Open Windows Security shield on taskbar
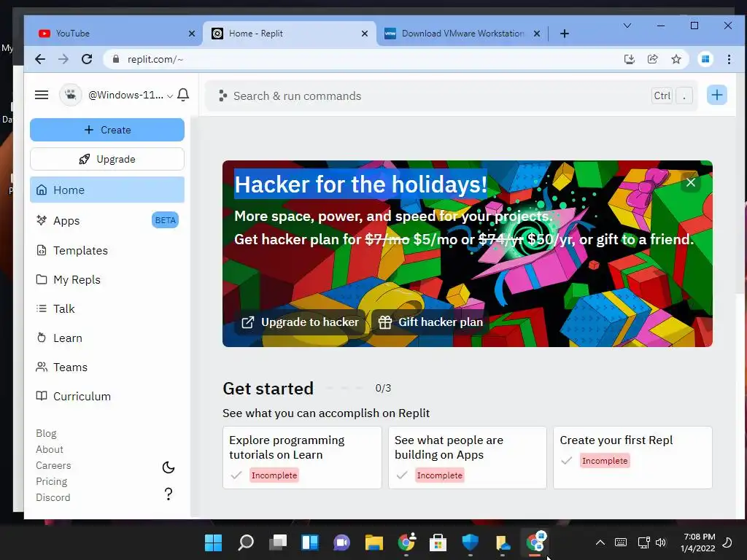747x560 pixels. pos(471,542)
